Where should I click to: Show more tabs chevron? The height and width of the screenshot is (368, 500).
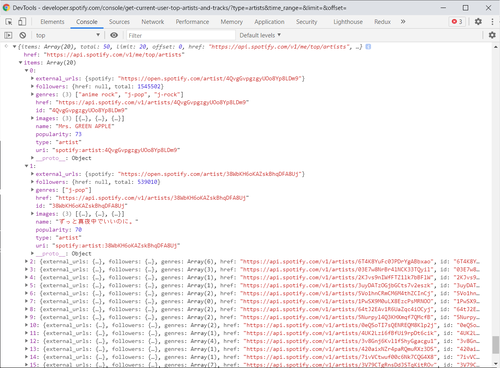(x=403, y=21)
